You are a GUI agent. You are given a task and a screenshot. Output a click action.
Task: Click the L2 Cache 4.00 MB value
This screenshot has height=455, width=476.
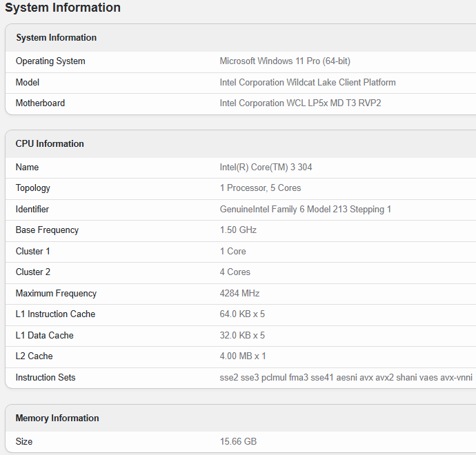point(243,356)
